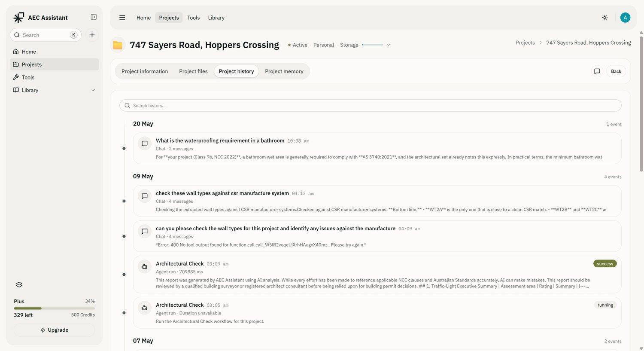Click the Projects breadcrumb link
The image size is (644, 351).
[x=525, y=43]
